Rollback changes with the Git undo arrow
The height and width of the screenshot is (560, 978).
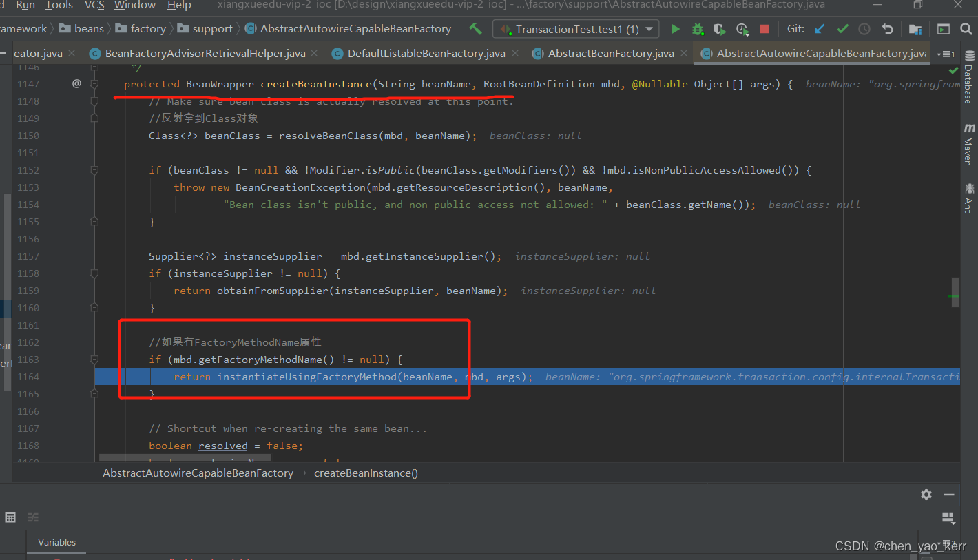[x=887, y=29]
